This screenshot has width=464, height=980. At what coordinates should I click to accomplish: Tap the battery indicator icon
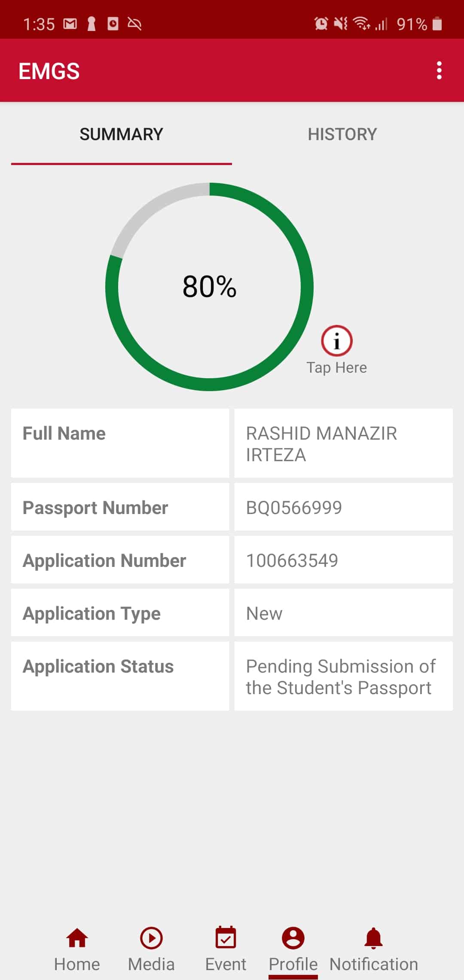tap(437, 24)
